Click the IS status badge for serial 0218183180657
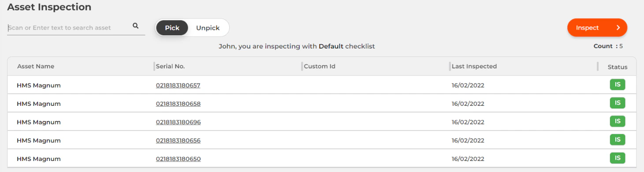 pos(618,85)
